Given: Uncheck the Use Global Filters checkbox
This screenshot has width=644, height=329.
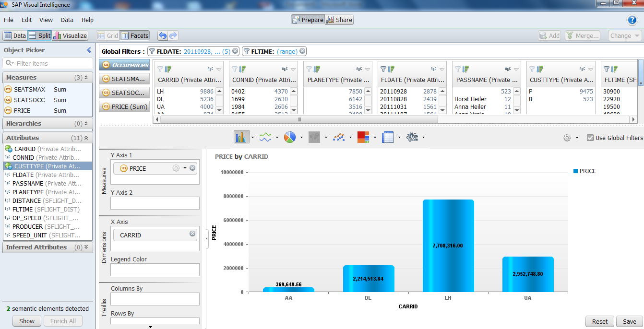Looking at the screenshot, I should point(590,137).
